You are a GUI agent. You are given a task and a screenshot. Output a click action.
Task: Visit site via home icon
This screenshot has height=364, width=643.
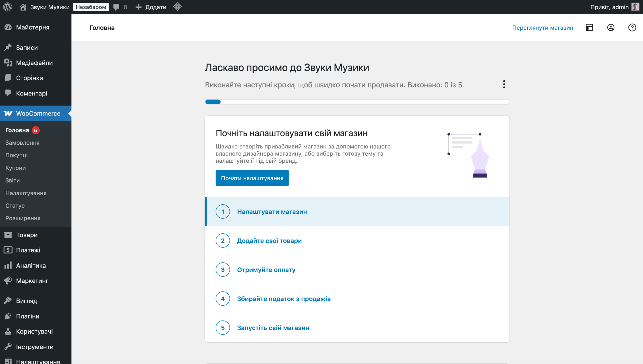23,7
